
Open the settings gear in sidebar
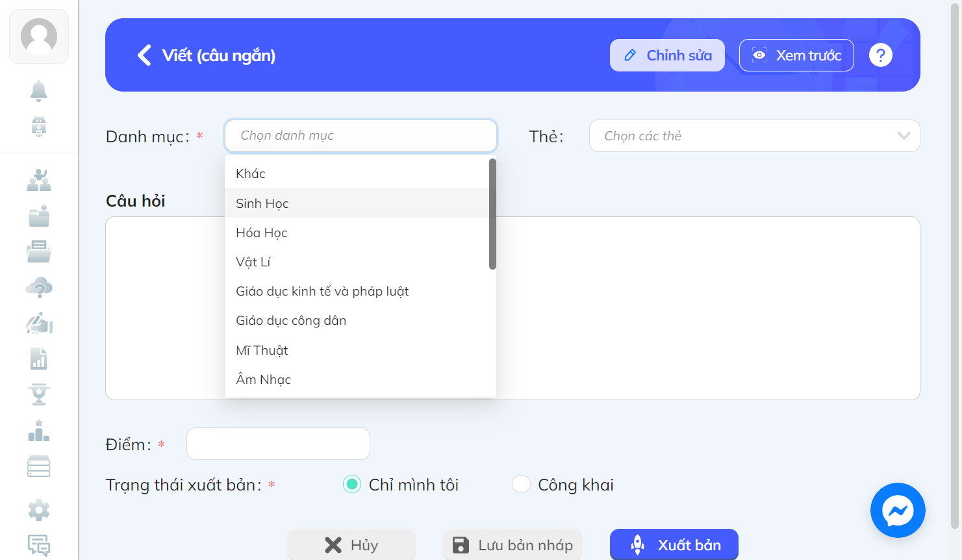point(39,510)
